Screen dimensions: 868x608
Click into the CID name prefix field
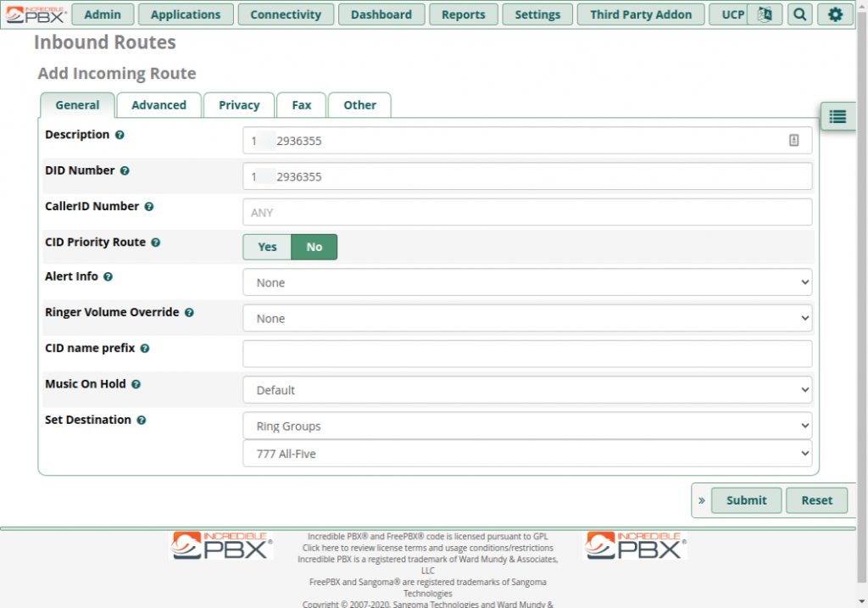(x=527, y=354)
